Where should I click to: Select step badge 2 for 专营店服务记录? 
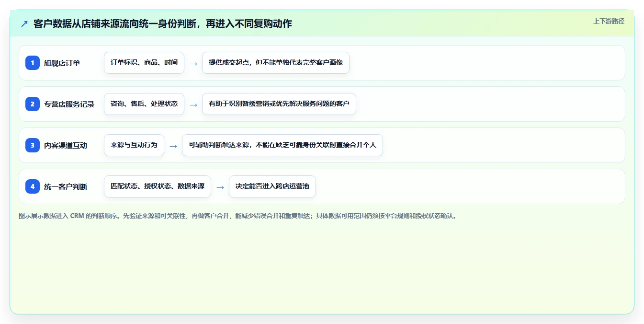coord(33,104)
